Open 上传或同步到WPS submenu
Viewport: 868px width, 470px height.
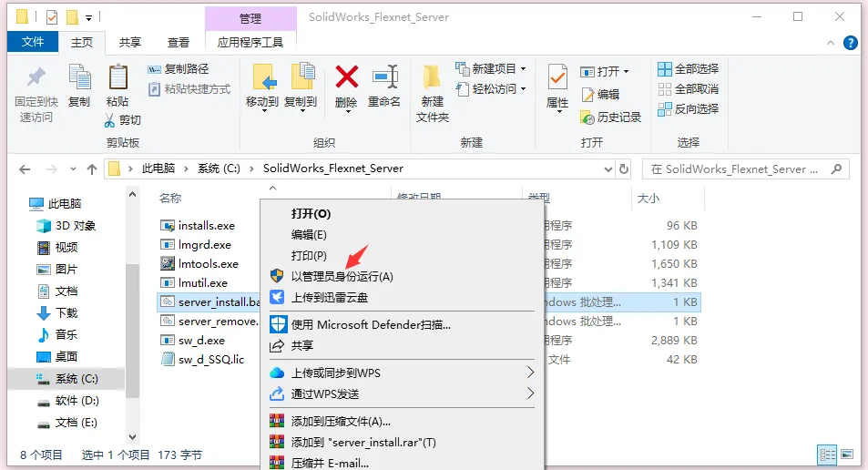pos(402,373)
